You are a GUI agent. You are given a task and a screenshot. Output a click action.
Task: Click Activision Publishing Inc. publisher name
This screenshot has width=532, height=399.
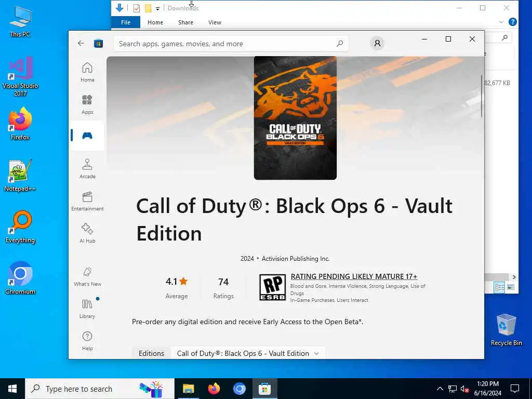click(296, 259)
